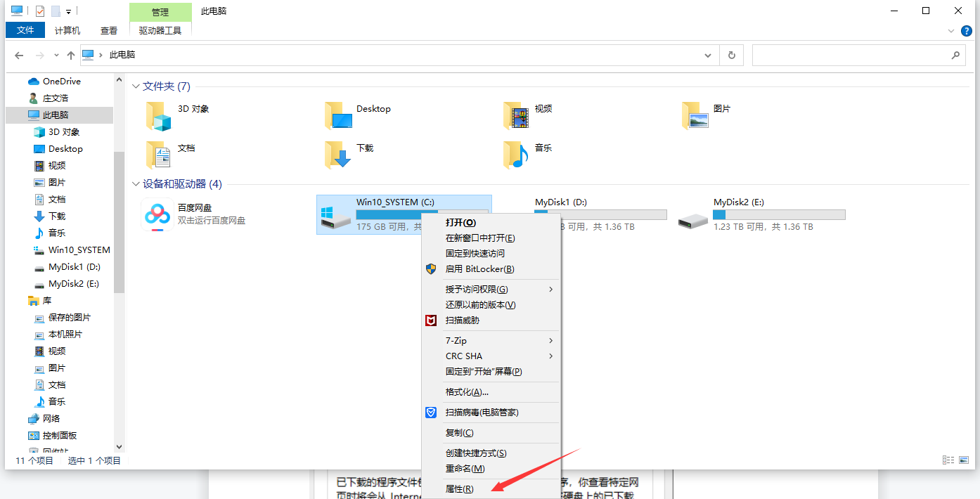The image size is (980, 499).
Task: Switch to the 查看 ribbon tab
Action: coord(109,30)
